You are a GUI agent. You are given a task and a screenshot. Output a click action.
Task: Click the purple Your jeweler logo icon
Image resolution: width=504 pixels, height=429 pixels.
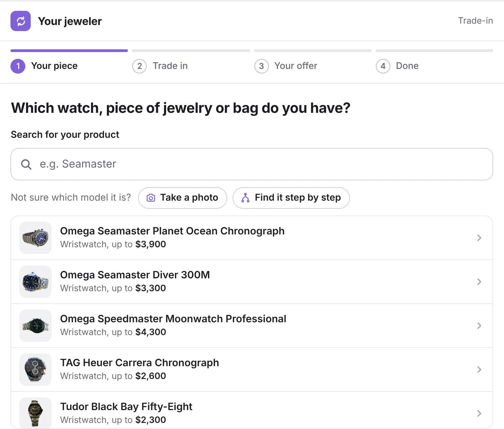click(21, 21)
